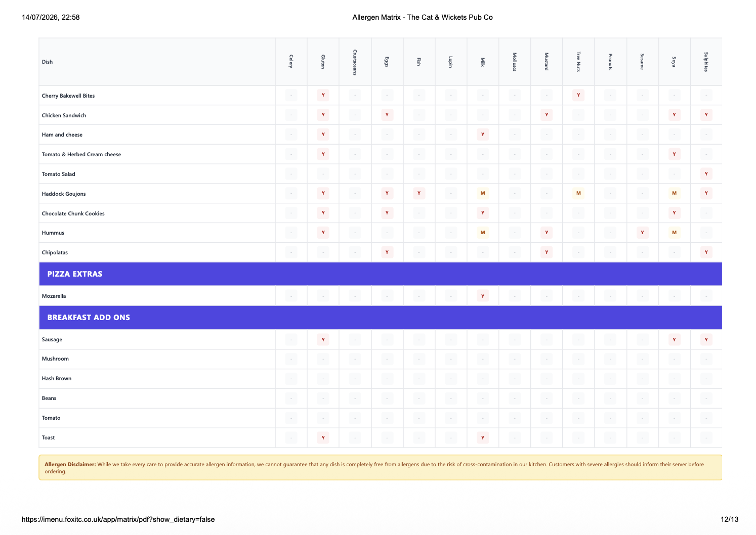Select the Lupin column header
The width and height of the screenshot is (756, 535).
450,62
